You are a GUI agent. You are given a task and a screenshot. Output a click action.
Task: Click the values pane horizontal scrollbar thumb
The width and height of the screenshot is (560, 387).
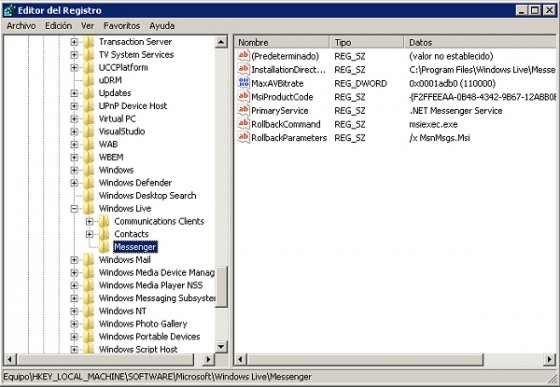tap(365, 359)
